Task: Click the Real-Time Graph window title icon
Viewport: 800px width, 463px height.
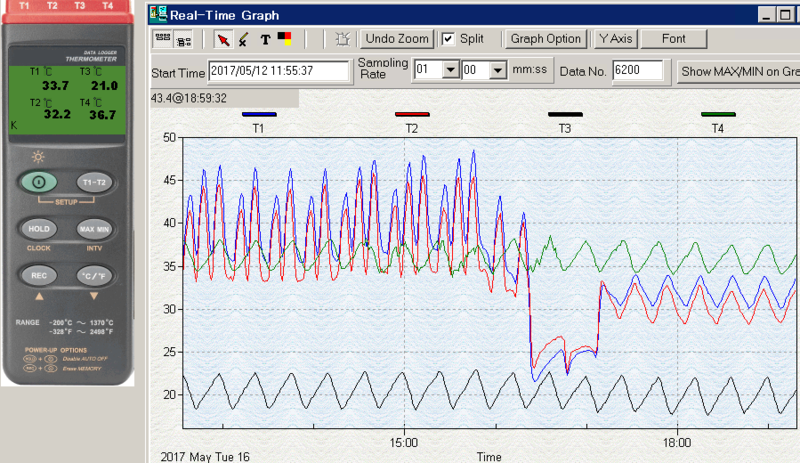Action: pyautogui.click(x=158, y=14)
